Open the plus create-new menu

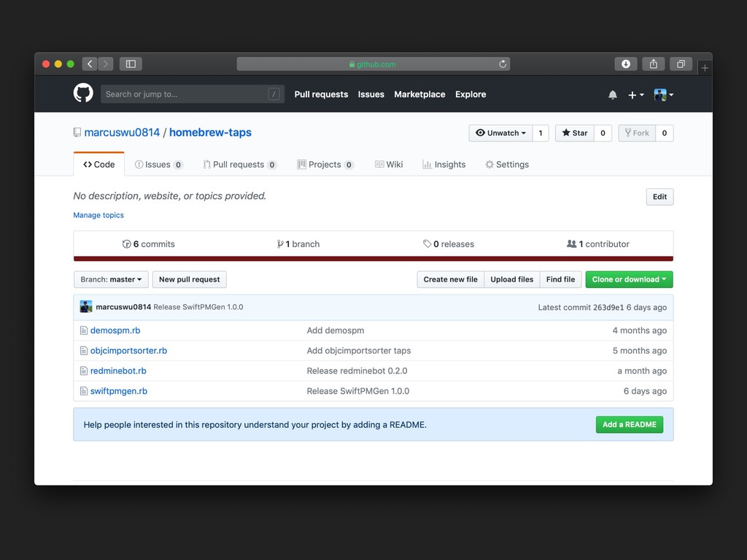pyautogui.click(x=635, y=95)
